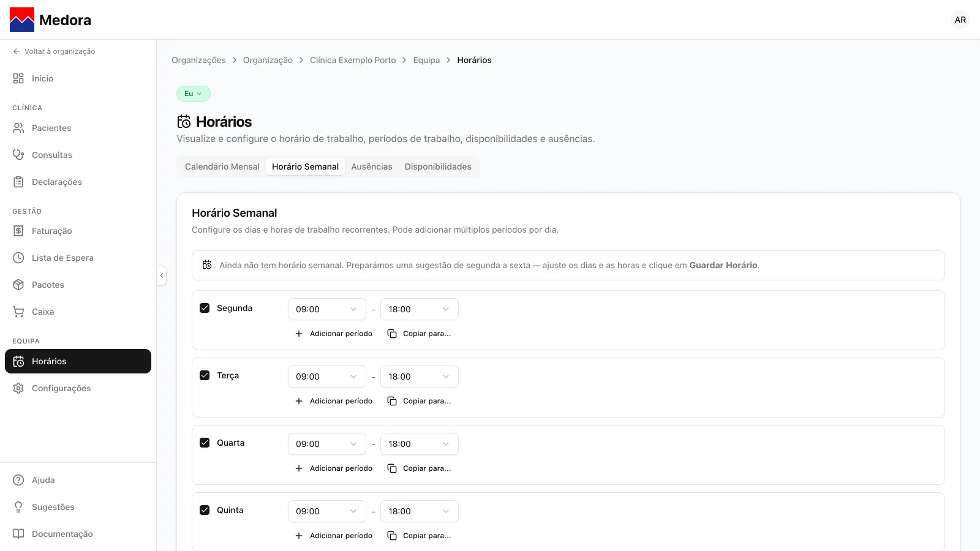Open the Eu person selector dropdown
This screenshot has width=980, height=551.
click(194, 94)
